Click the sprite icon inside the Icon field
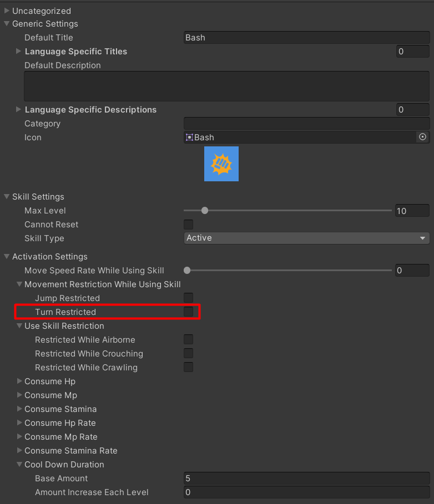The height and width of the screenshot is (504, 434). (189, 137)
